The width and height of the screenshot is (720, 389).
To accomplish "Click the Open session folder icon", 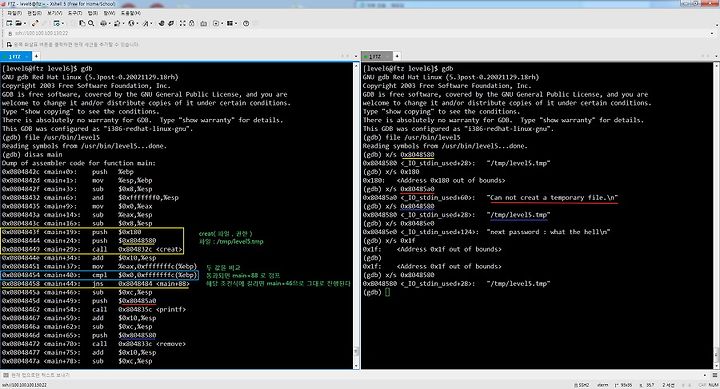I will click(18, 23).
